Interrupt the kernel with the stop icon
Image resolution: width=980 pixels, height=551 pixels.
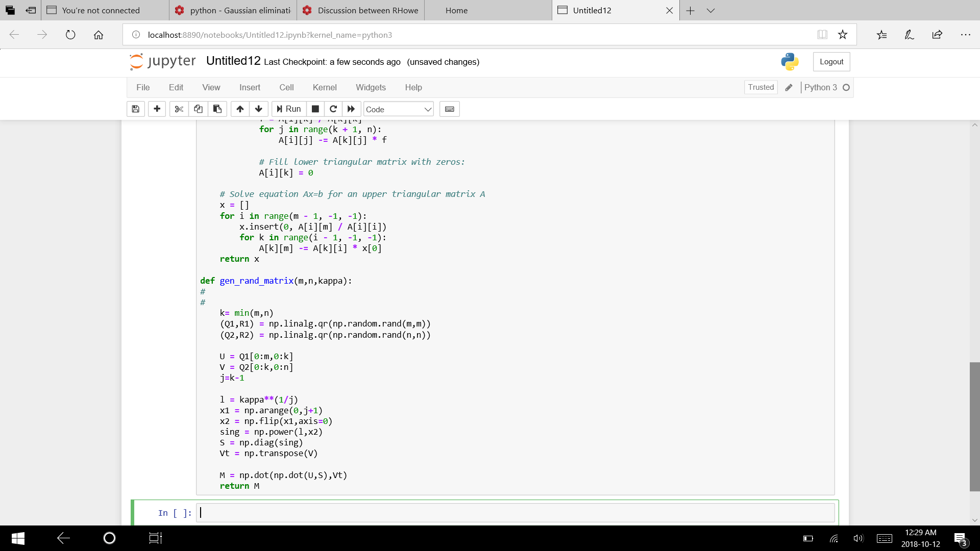pos(315,109)
